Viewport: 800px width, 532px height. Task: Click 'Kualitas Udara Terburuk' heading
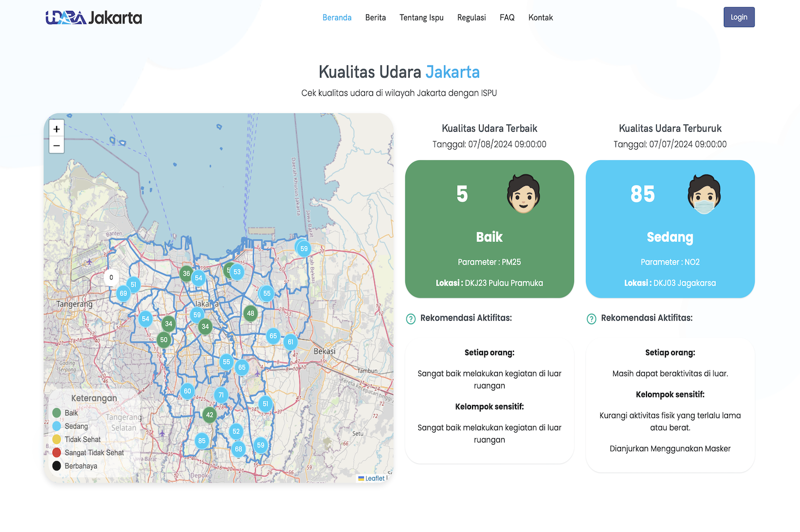[x=670, y=128]
